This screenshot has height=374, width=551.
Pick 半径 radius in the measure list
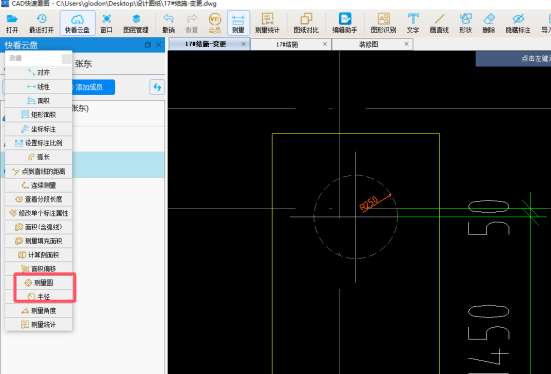point(39,297)
